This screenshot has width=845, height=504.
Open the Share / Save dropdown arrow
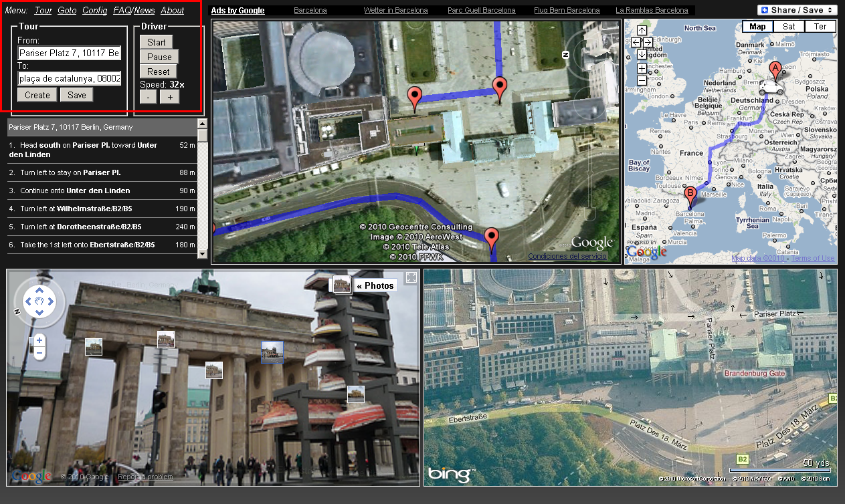pyautogui.click(x=830, y=10)
